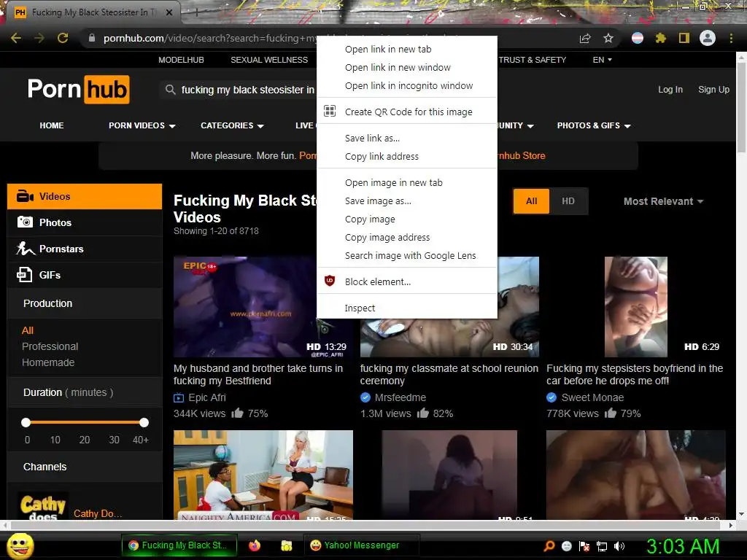Close the active browser tab
This screenshot has width=747, height=560.
coord(169,12)
